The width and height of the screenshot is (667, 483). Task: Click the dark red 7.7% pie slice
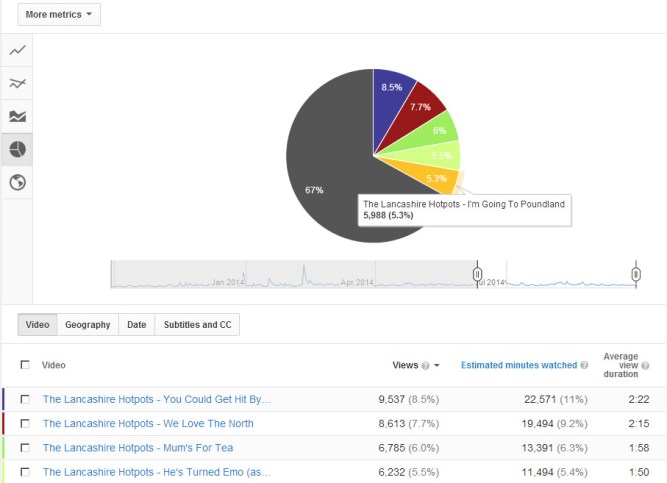pos(415,111)
